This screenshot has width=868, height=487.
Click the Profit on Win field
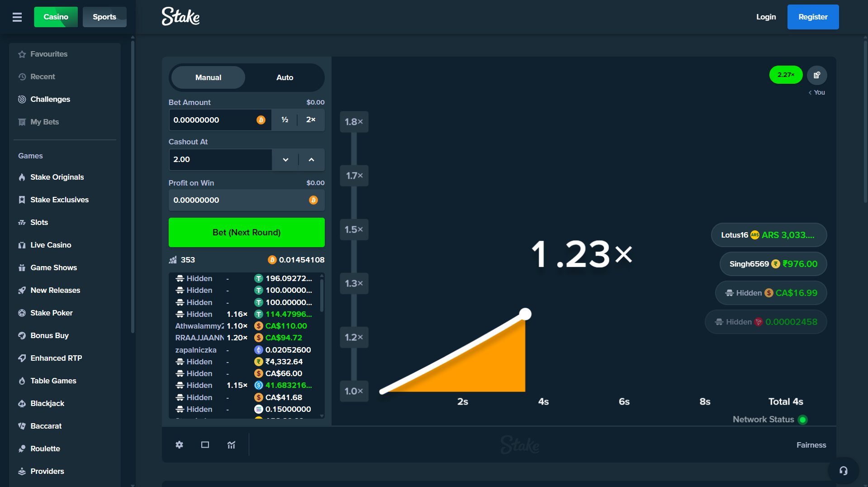[x=247, y=200]
